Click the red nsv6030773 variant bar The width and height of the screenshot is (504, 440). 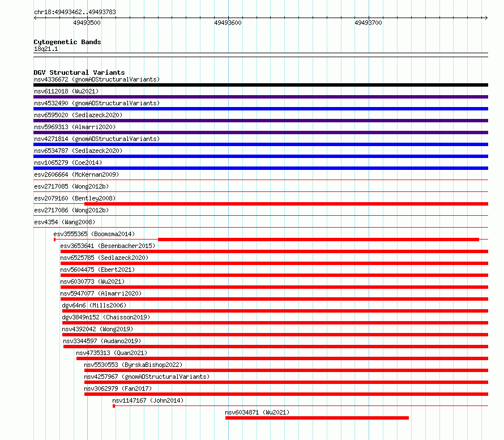(274, 287)
